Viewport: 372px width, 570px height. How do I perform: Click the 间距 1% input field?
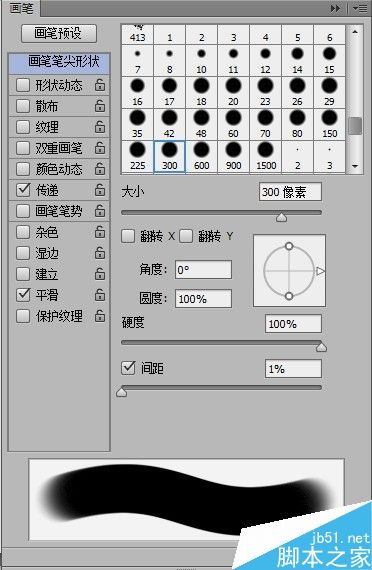click(293, 369)
